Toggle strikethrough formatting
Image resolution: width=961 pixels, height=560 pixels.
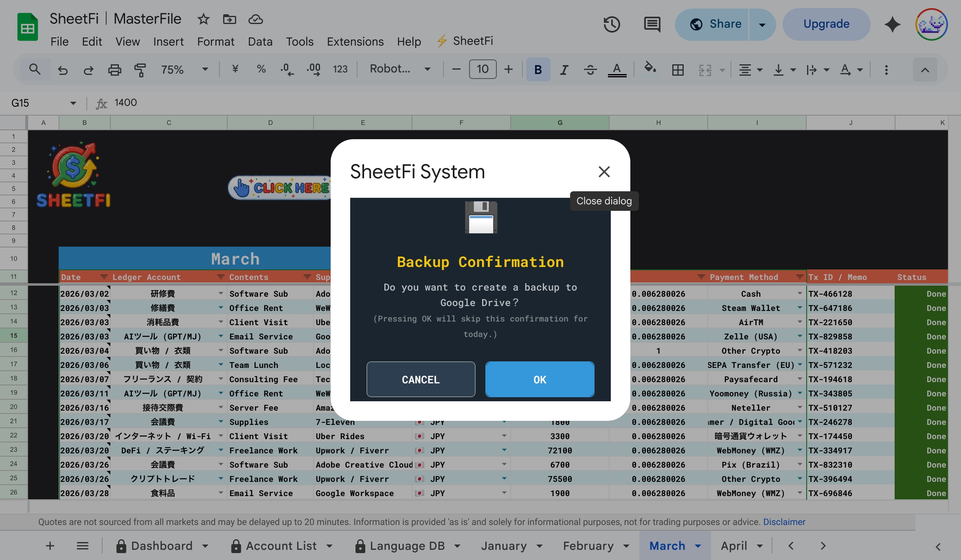point(590,70)
